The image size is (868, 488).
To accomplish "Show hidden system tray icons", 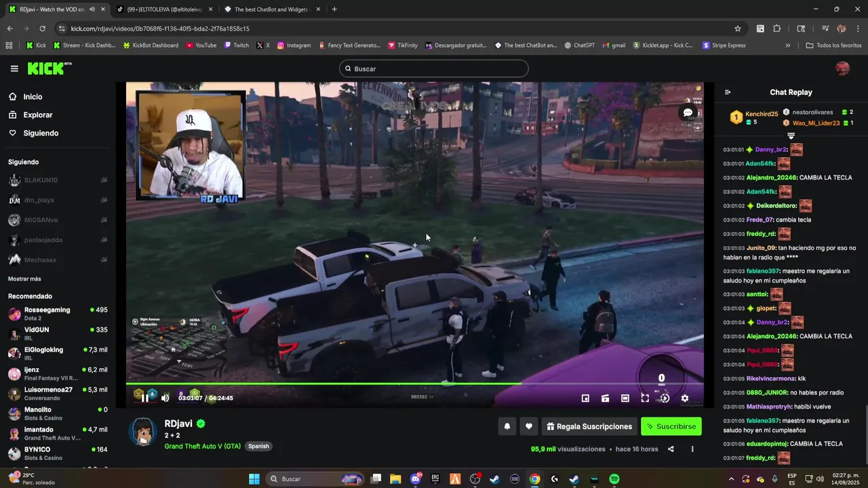I will (x=731, y=479).
